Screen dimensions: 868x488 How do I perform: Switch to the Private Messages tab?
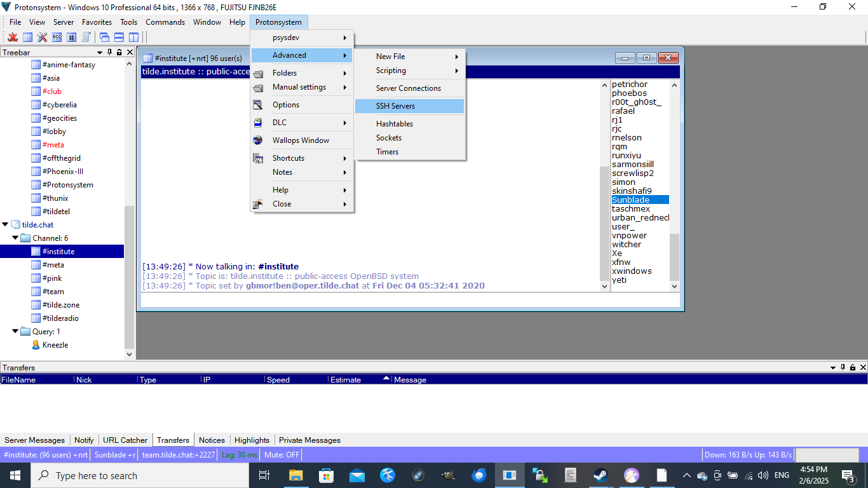309,440
